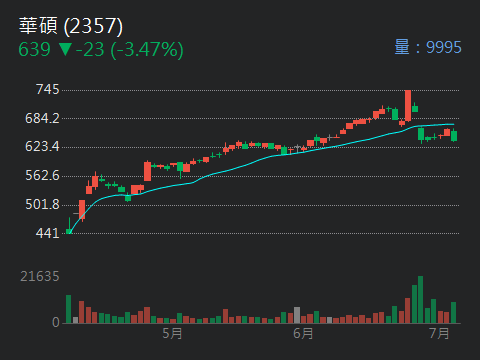Click the 684.2 price axis label
The width and height of the screenshot is (480, 360).
click(42, 118)
